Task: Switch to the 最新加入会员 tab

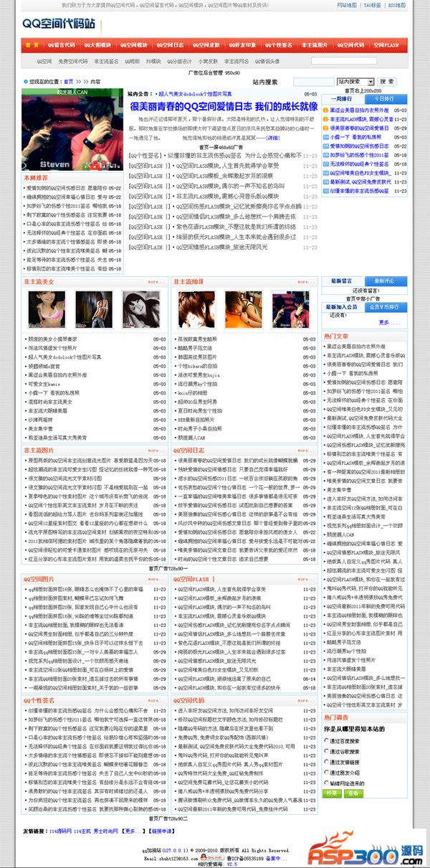Action: [x=341, y=306]
